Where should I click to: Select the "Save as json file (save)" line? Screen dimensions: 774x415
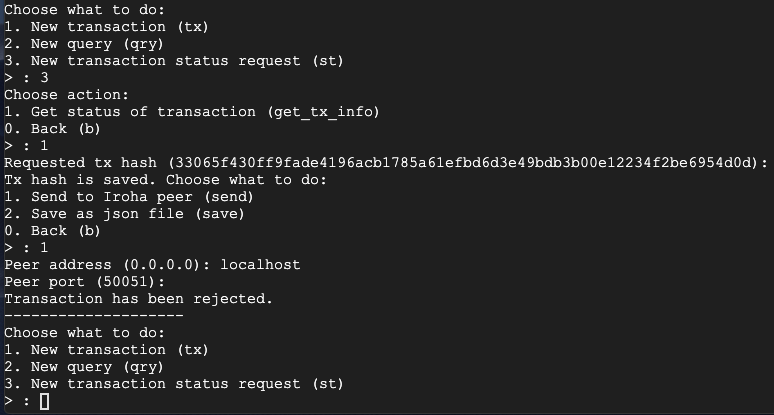(x=124, y=213)
